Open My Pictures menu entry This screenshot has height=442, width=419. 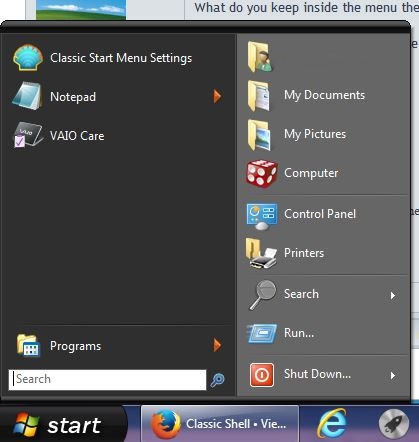pos(324,134)
